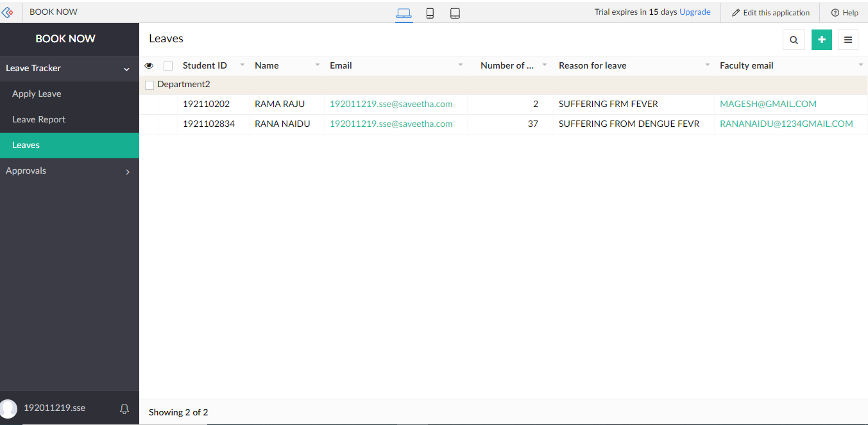
Task: Check the Department2 group checkbox
Action: coord(149,84)
